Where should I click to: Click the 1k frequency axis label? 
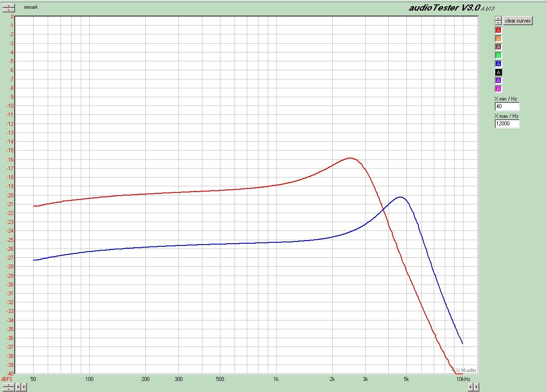pyautogui.click(x=276, y=379)
